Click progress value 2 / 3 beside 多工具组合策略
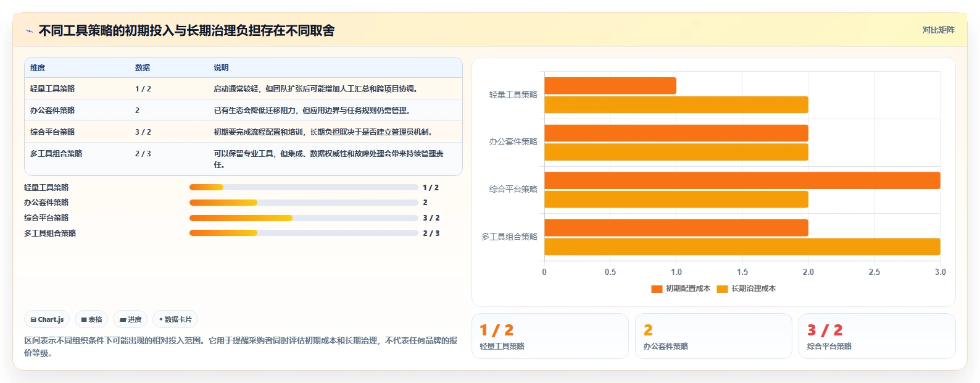The height and width of the screenshot is (383, 980). pos(431,234)
